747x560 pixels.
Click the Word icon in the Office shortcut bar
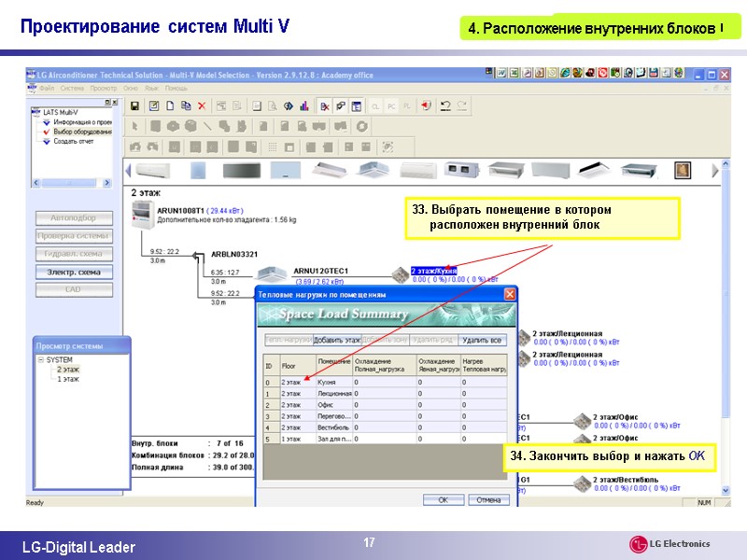(x=501, y=74)
